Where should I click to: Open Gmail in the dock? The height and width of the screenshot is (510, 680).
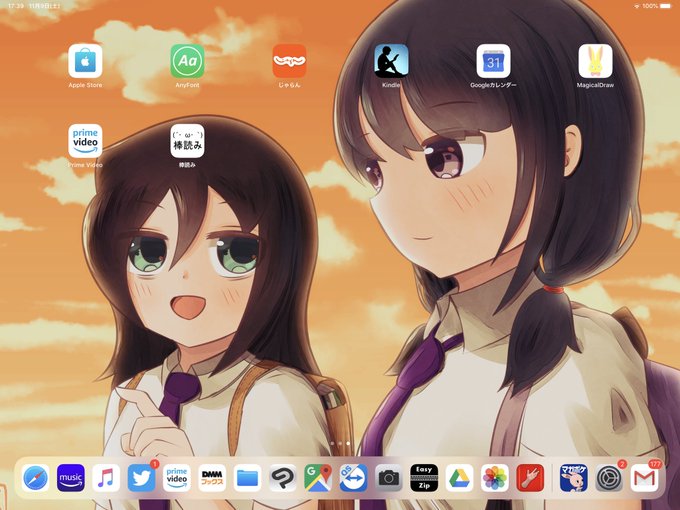644,478
